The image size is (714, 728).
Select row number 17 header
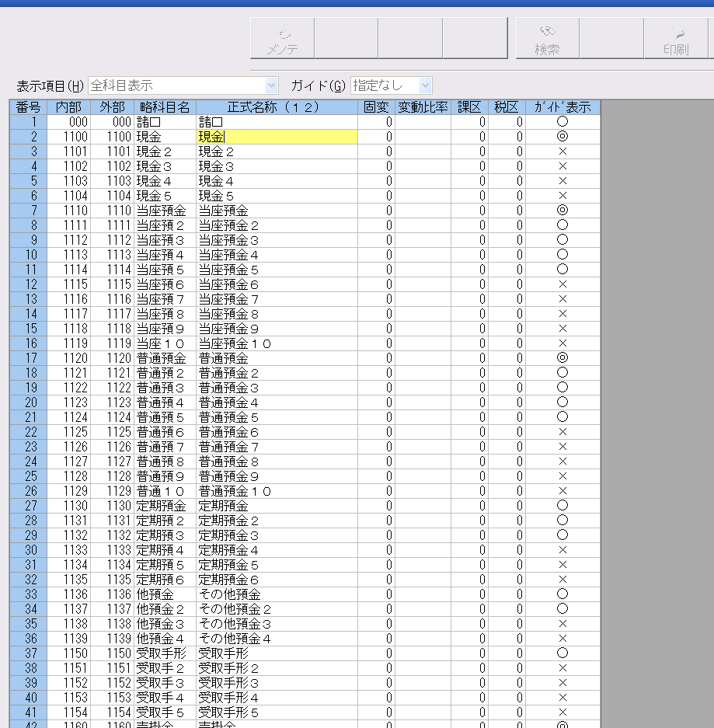point(30,358)
